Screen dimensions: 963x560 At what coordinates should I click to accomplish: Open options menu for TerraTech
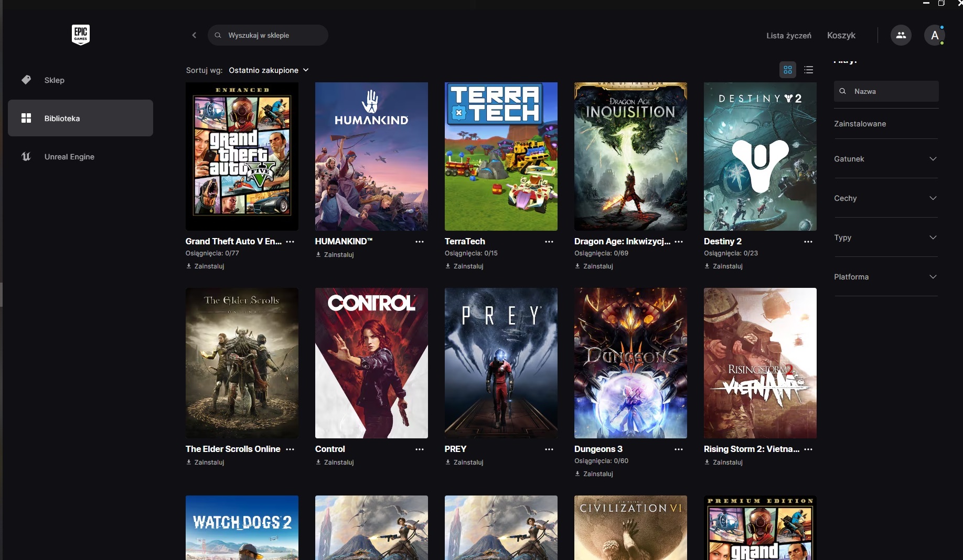[549, 242]
